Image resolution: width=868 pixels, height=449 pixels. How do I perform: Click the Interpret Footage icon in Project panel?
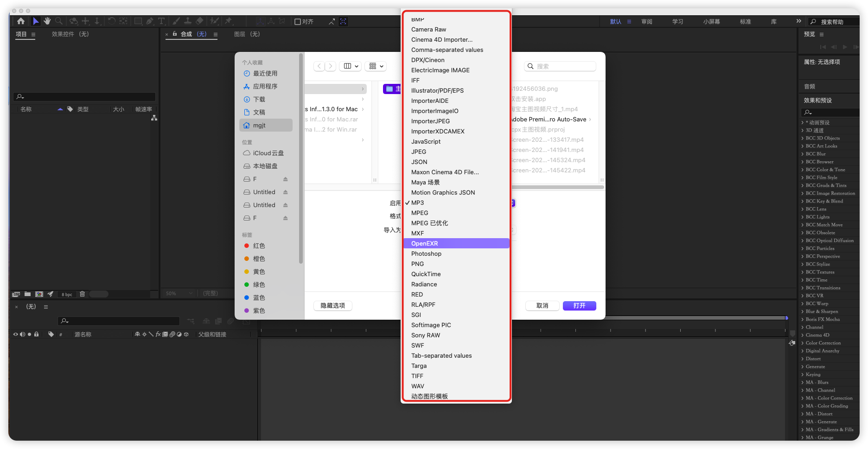click(16, 294)
